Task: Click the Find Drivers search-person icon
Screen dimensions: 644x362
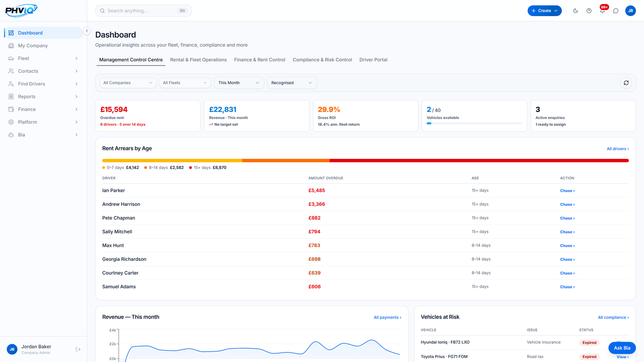Action: point(11,84)
